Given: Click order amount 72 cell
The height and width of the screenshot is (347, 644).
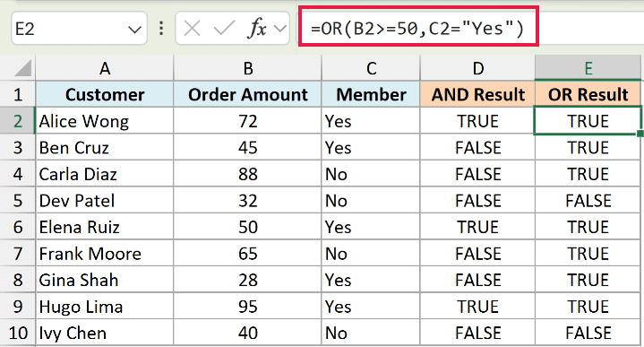Looking at the screenshot, I should [x=248, y=121].
